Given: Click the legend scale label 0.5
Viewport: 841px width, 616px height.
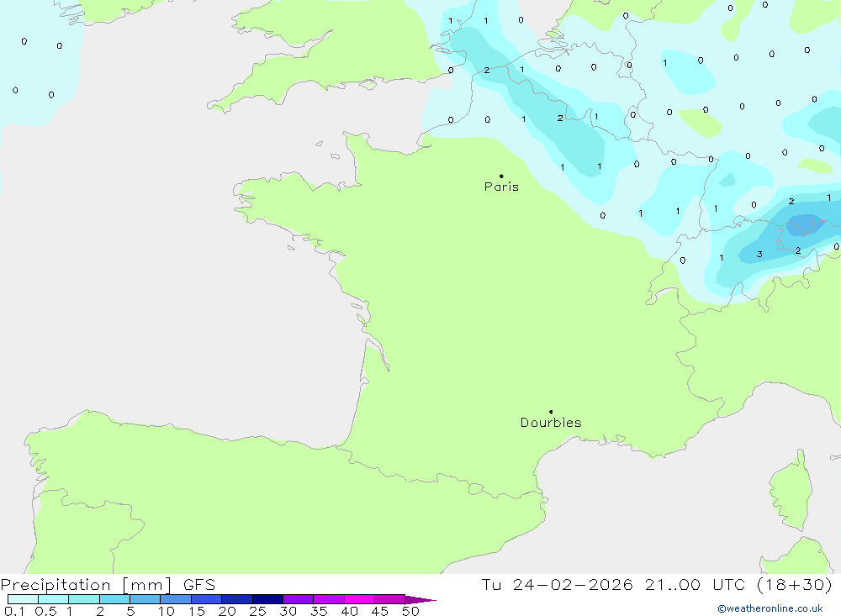Looking at the screenshot, I should coord(45,611).
